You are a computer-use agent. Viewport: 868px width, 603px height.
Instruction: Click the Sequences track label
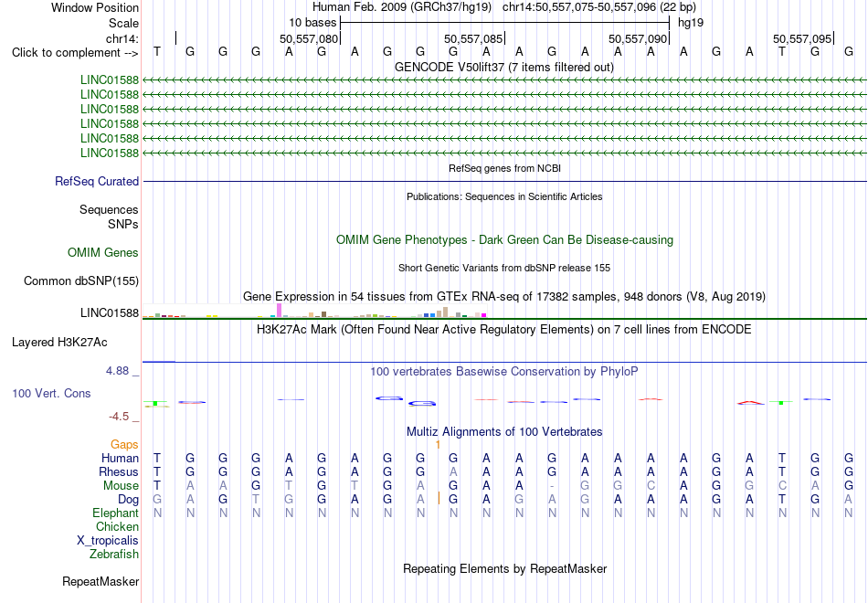[x=109, y=210]
